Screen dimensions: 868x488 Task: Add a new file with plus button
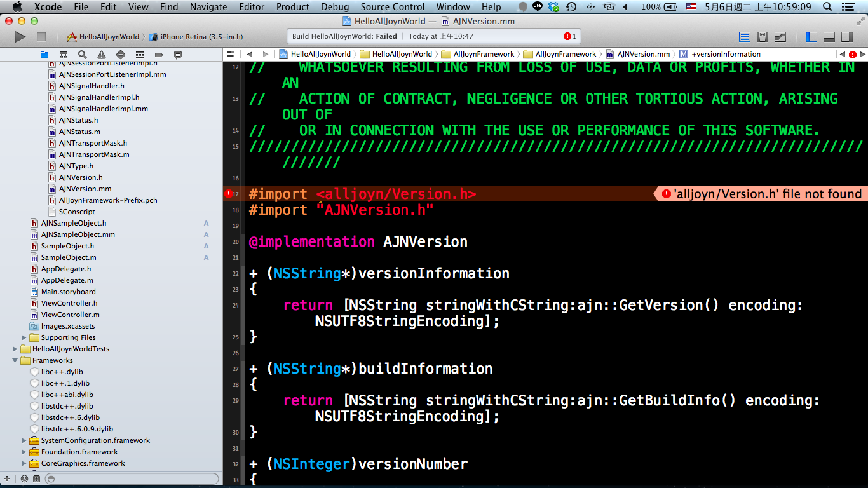tap(7, 478)
